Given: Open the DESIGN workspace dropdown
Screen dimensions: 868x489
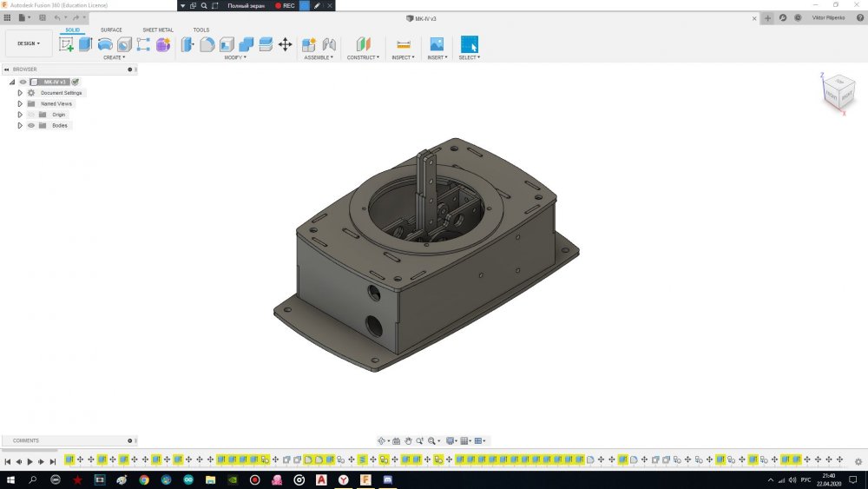Looking at the screenshot, I should click(29, 43).
